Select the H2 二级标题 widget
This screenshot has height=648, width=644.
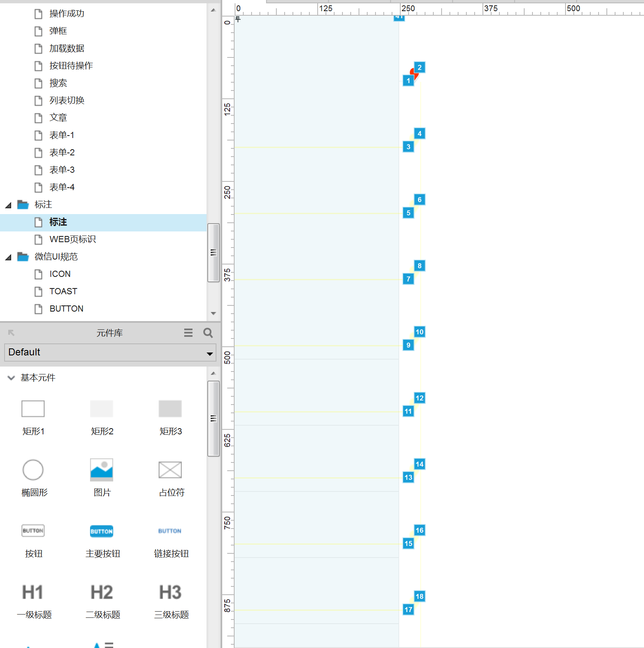click(102, 601)
